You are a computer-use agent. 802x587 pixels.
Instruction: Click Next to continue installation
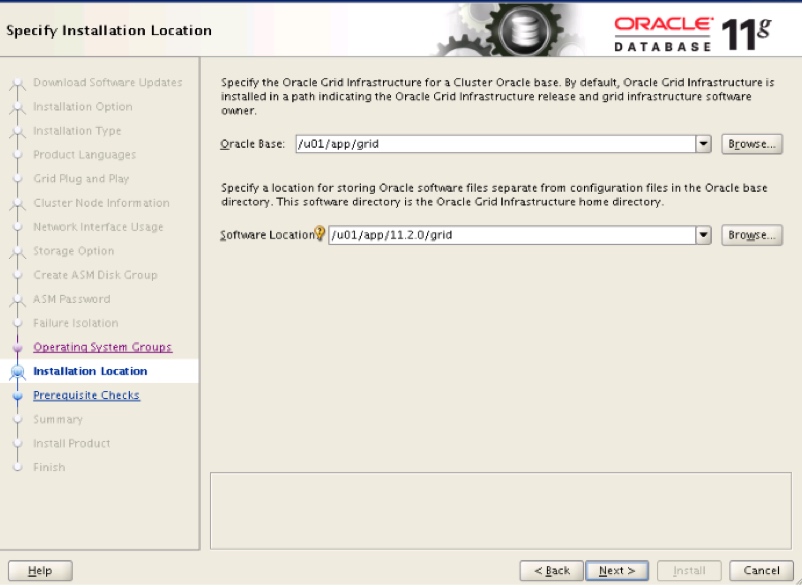pyautogui.click(x=617, y=570)
